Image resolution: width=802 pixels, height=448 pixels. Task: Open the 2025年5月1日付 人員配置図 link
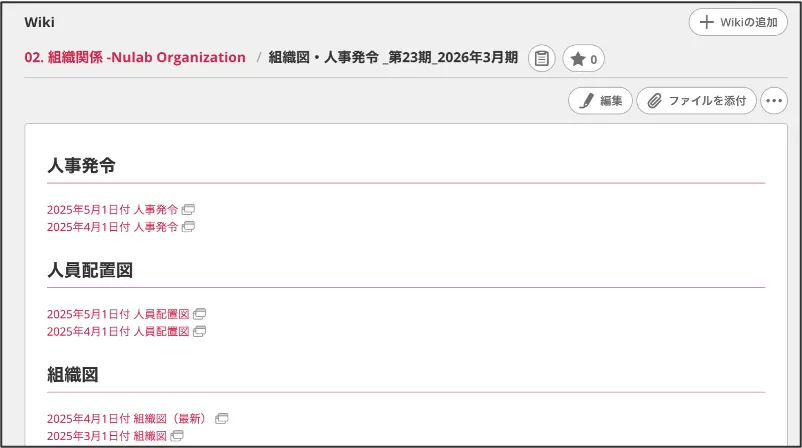(118, 314)
